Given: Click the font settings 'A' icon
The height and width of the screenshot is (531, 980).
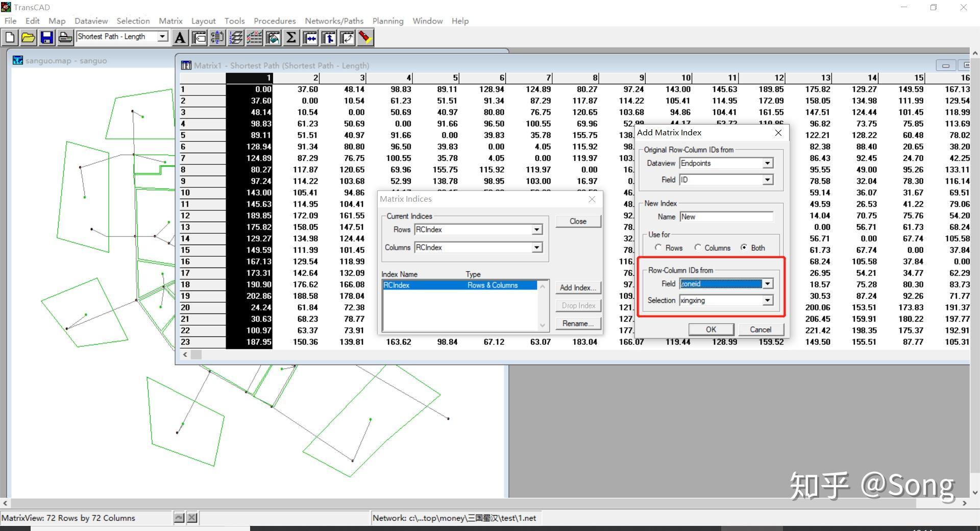Looking at the screenshot, I should point(180,37).
